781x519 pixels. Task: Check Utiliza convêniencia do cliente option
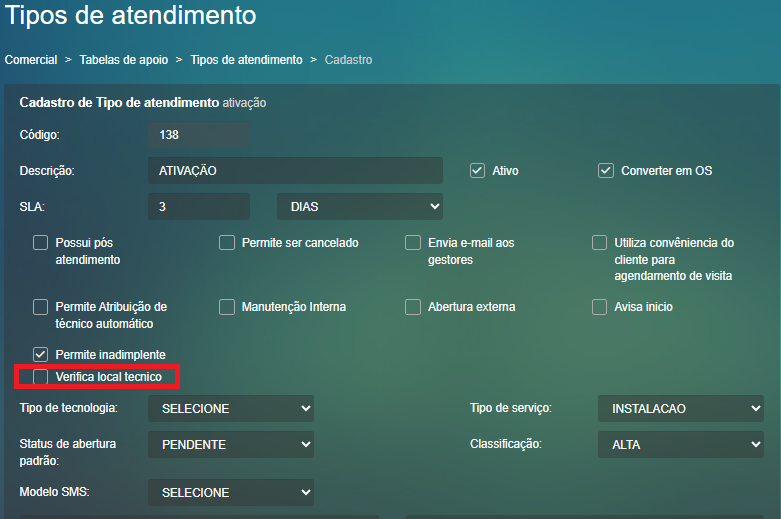pyautogui.click(x=599, y=243)
